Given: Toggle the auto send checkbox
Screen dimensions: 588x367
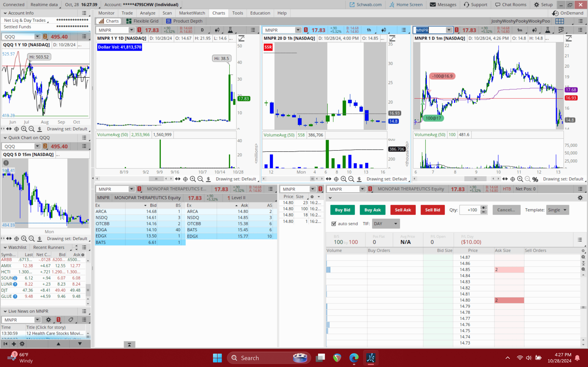Looking at the screenshot, I should tap(334, 224).
